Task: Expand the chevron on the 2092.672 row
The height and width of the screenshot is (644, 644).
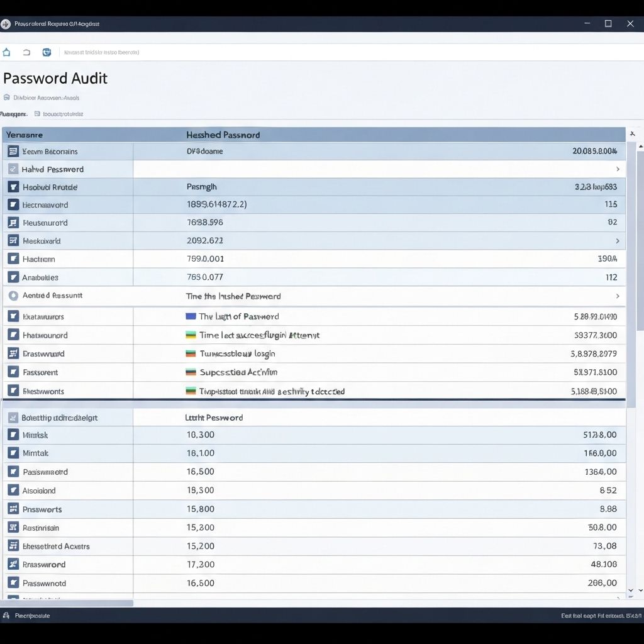Action: click(618, 241)
